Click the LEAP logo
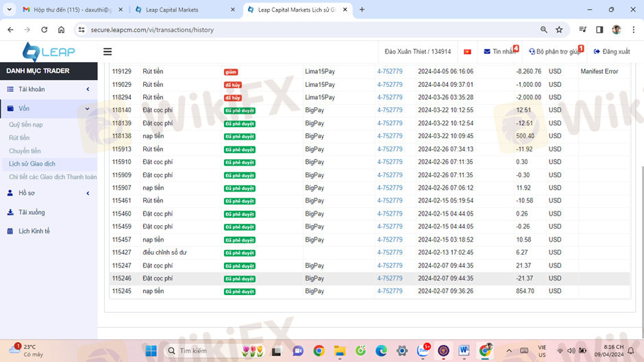 point(49,52)
